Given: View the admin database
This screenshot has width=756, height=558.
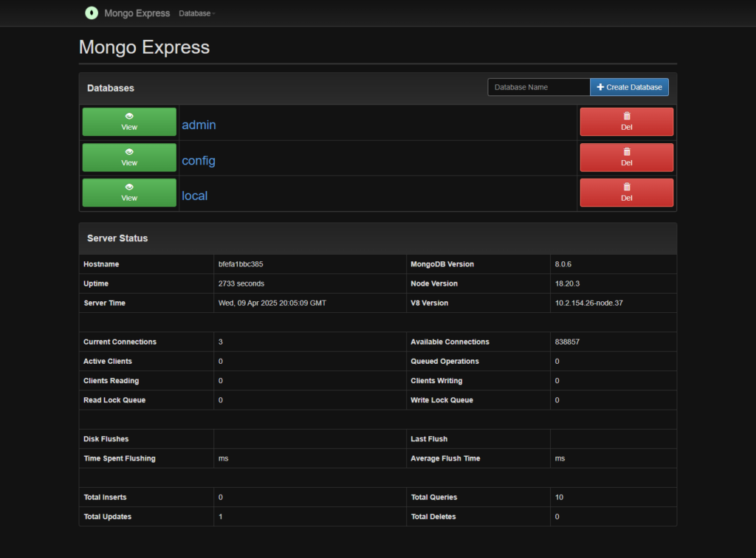Looking at the screenshot, I should (x=129, y=122).
